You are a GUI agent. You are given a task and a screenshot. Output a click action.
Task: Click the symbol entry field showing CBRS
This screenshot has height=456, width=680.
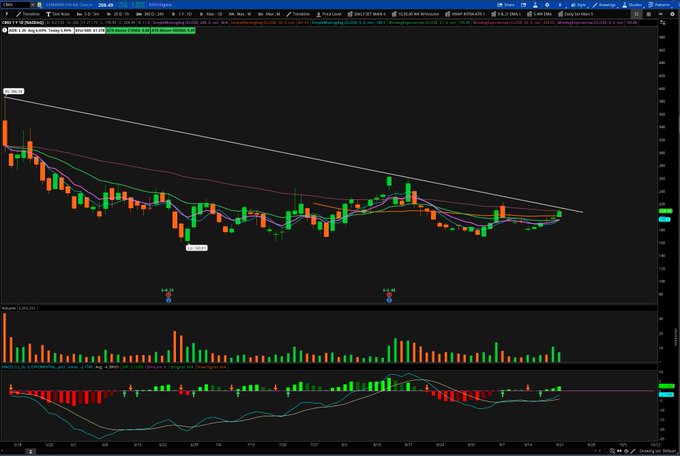pos(15,5)
